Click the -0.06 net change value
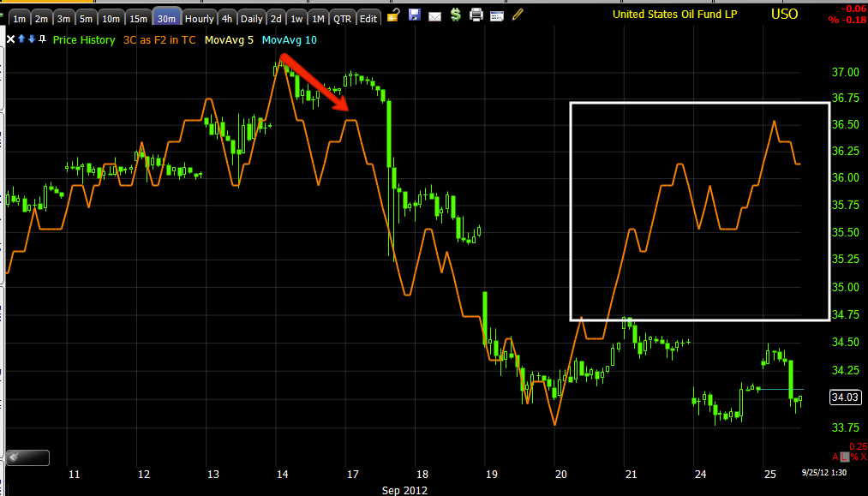The width and height of the screenshot is (868, 496). tap(854, 9)
